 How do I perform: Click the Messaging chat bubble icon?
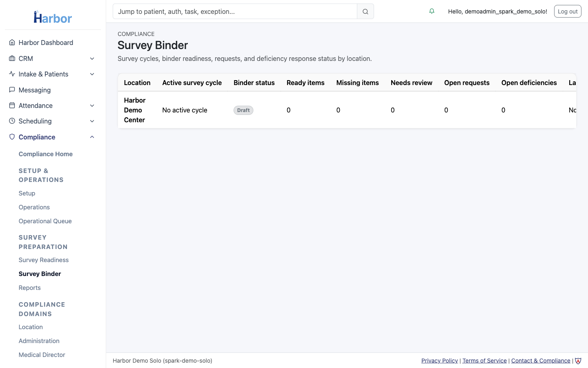[x=12, y=90]
